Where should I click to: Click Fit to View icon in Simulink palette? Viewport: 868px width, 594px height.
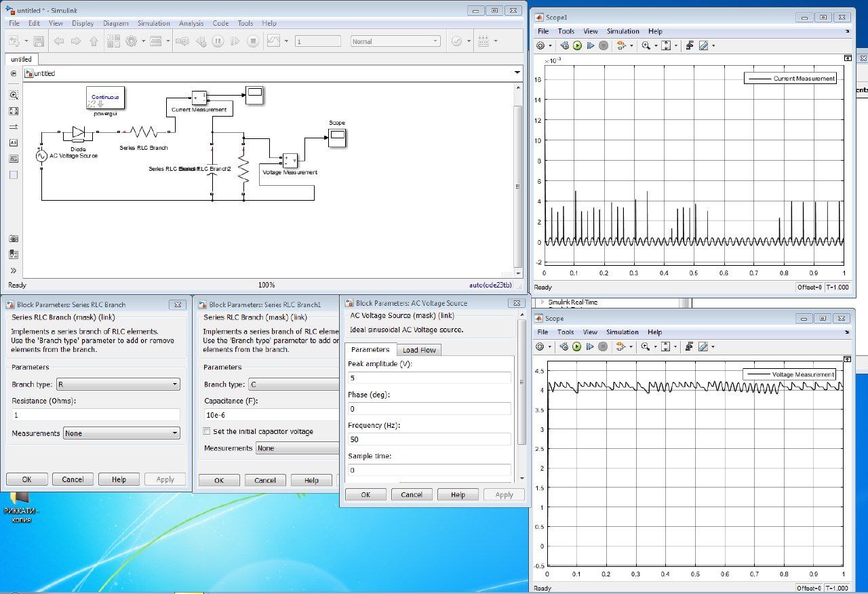pyautogui.click(x=14, y=111)
